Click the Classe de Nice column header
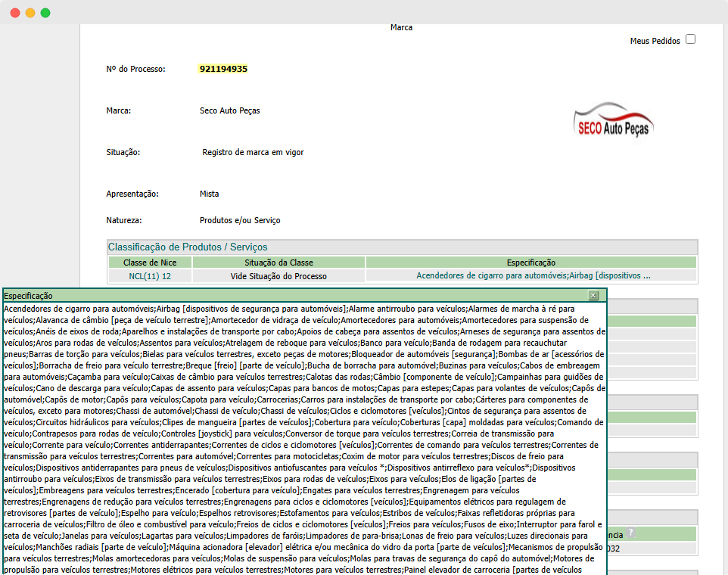728x575 pixels. 149,262
